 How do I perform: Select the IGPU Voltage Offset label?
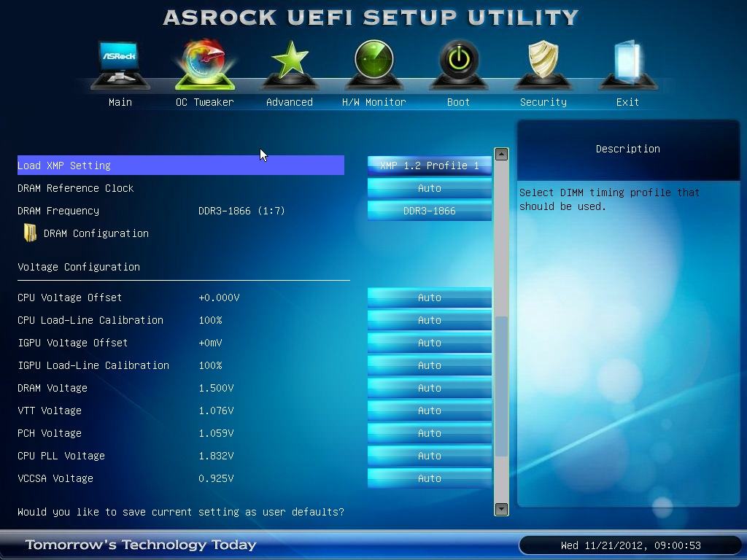coord(72,343)
